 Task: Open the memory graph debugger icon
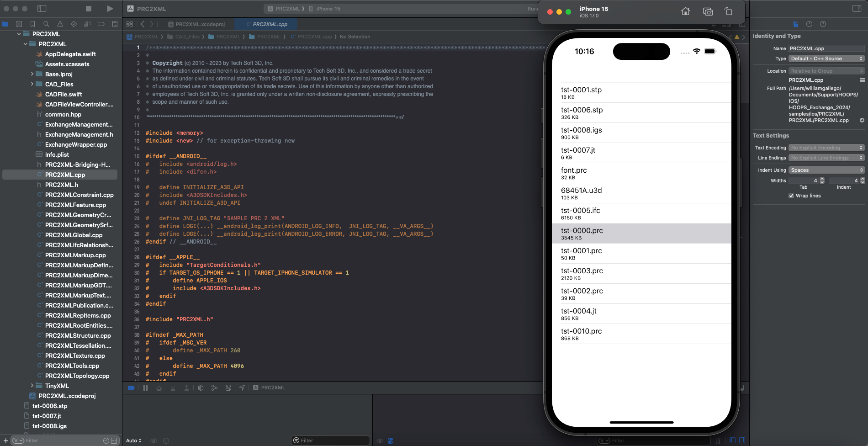click(214, 388)
